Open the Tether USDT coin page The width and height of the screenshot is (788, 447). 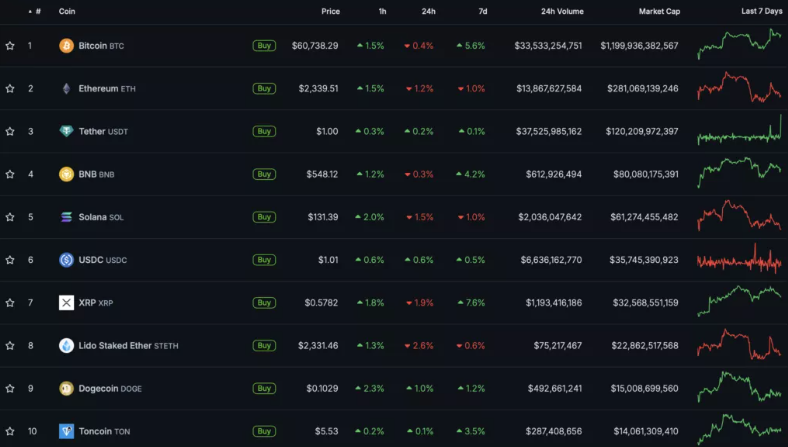pyautogui.click(x=103, y=131)
